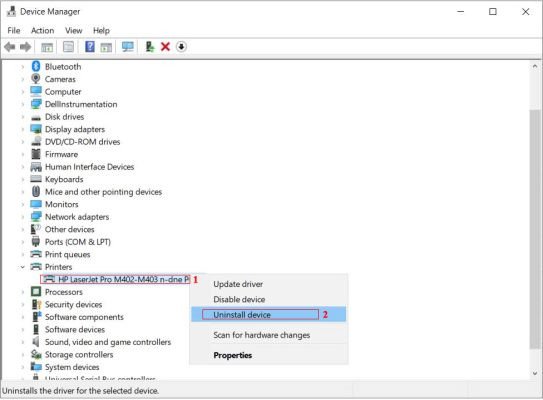This screenshot has width=543, height=400.
Task: Collapse the Printers category
Action: point(23,267)
